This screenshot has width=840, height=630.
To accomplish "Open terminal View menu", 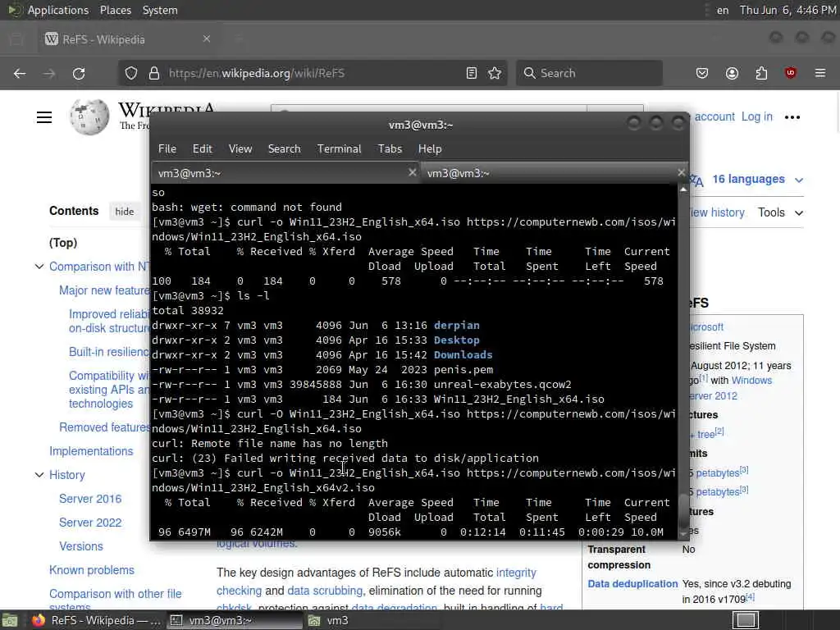I will point(240,149).
